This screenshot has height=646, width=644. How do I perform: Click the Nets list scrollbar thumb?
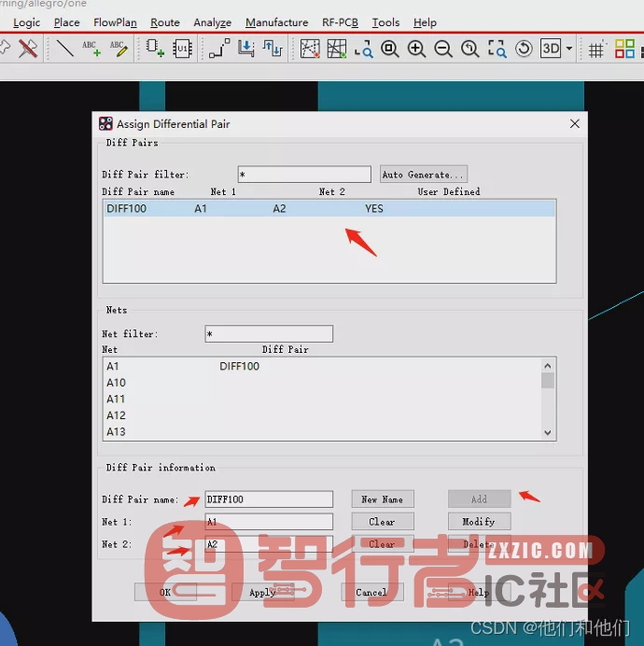coord(548,380)
